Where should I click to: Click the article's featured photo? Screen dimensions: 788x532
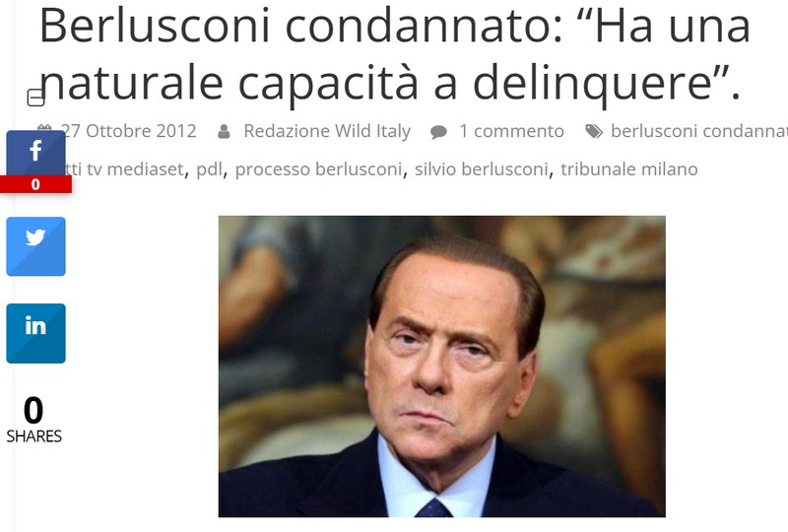(441, 366)
